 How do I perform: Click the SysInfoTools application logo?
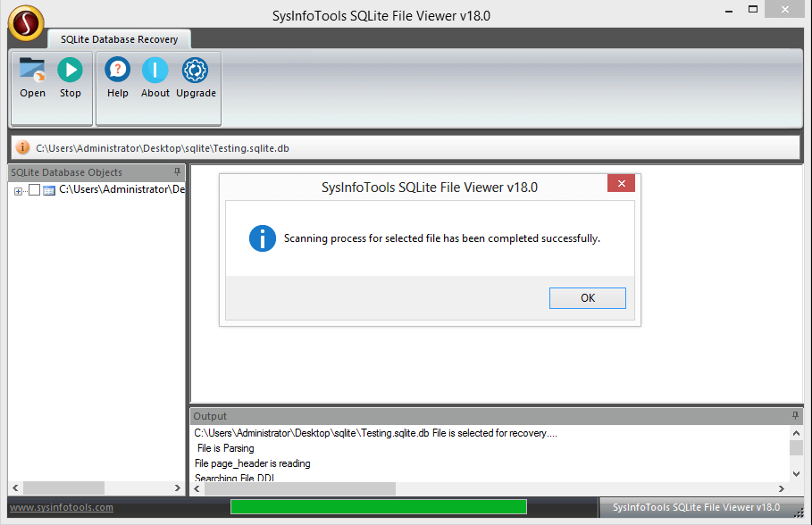click(26, 23)
